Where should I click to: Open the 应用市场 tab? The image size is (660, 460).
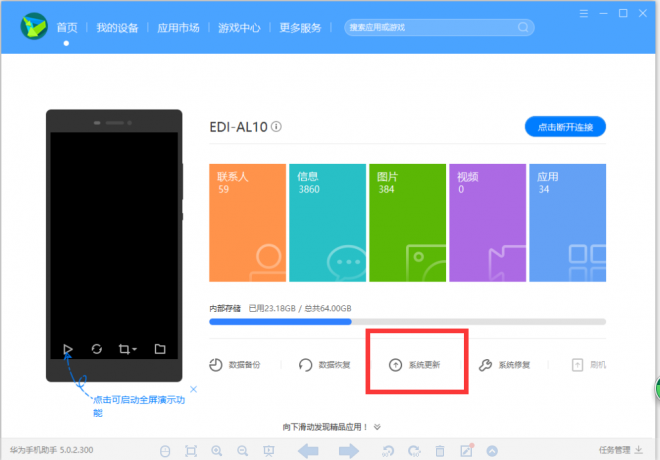178,28
